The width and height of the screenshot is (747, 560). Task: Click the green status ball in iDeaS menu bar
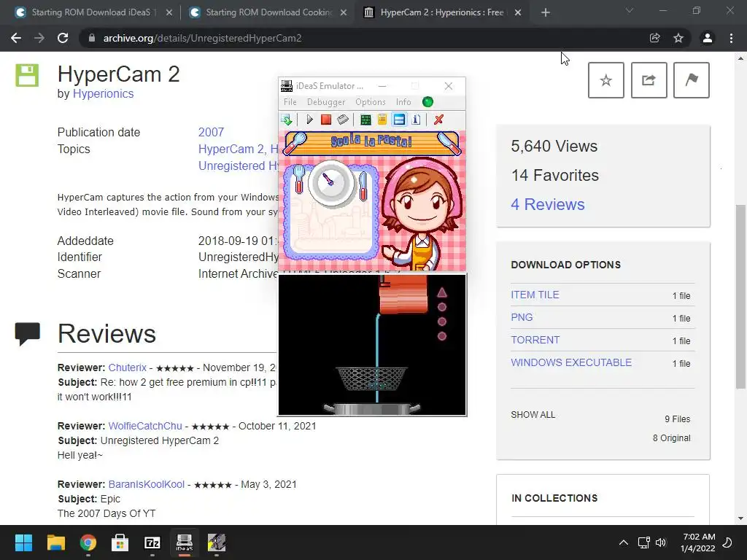coord(427,102)
